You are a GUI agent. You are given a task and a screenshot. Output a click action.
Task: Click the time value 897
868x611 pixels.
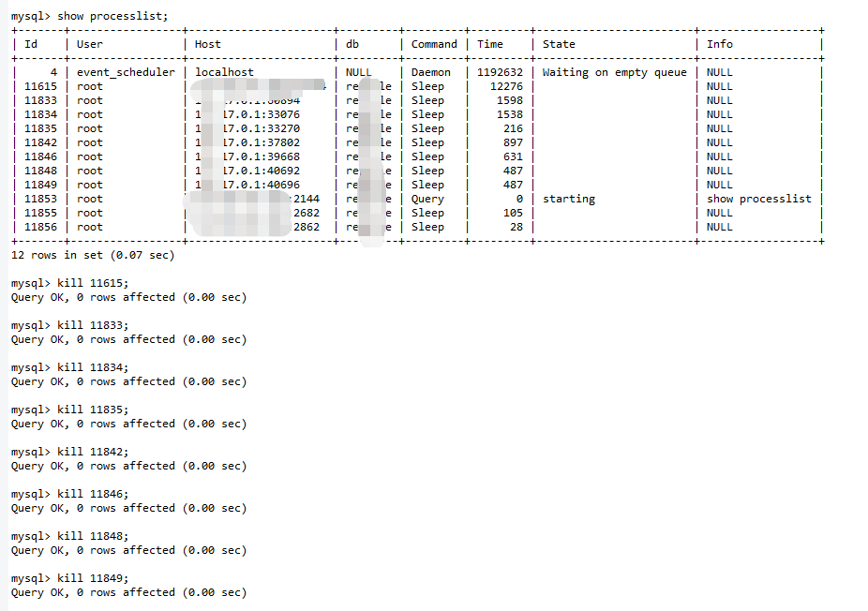point(513,142)
